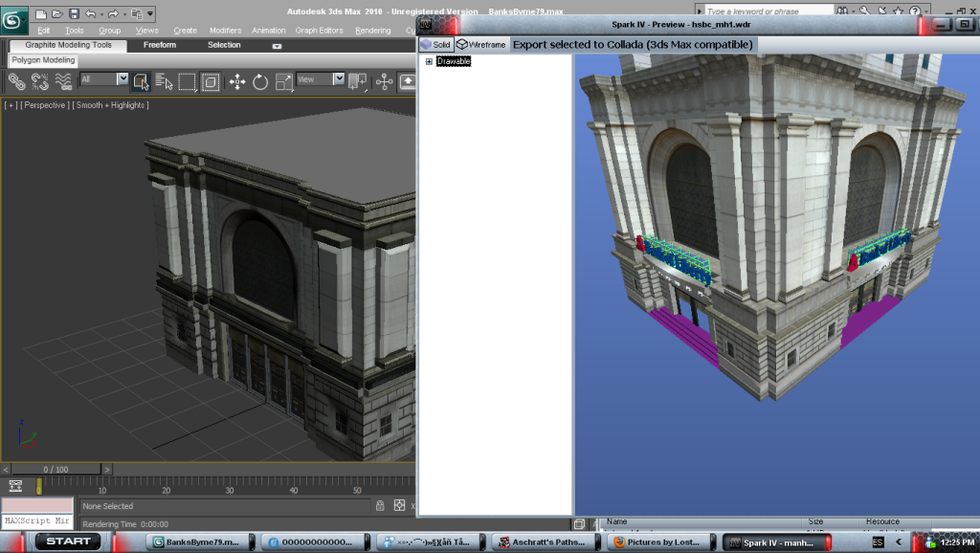Image resolution: width=980 pixels, height=553 pixels.
Task: Activate the Select and Scale tool
Action: tap(283, 82)
